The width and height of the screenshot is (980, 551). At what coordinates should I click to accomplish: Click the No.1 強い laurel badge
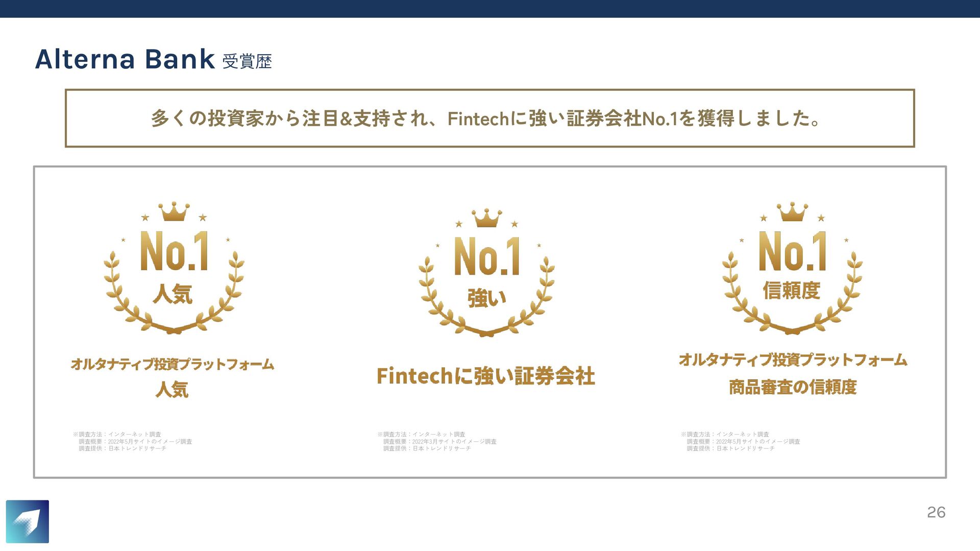coord(487,272)
